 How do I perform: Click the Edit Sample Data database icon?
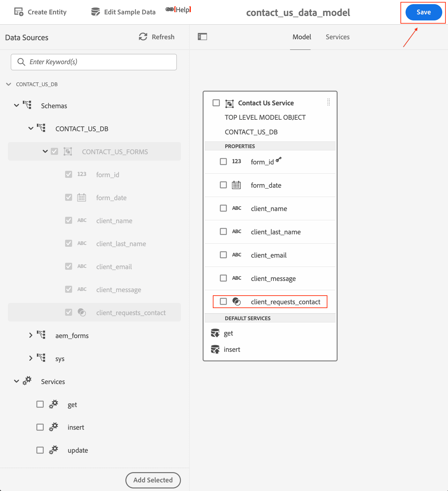click(x=95, y=12)
